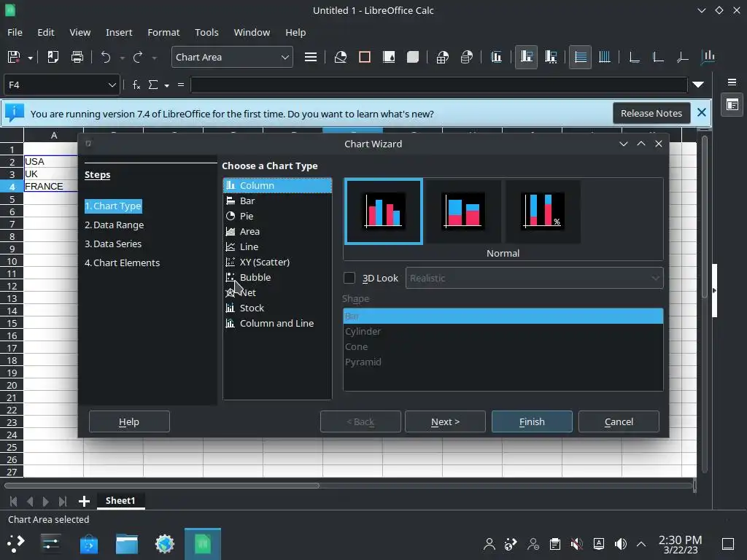Click the add new sheet plus icon
This screenshot has width=747, height=560.
[x=84, y=501]
